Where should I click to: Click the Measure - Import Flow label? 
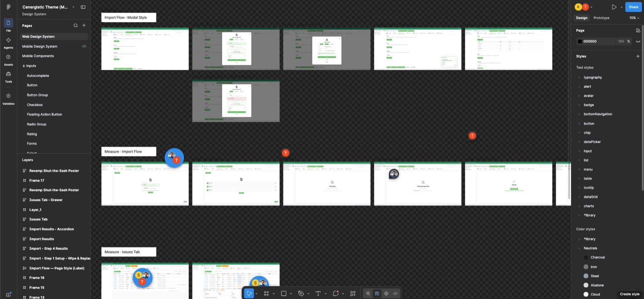tap(129, 152)
